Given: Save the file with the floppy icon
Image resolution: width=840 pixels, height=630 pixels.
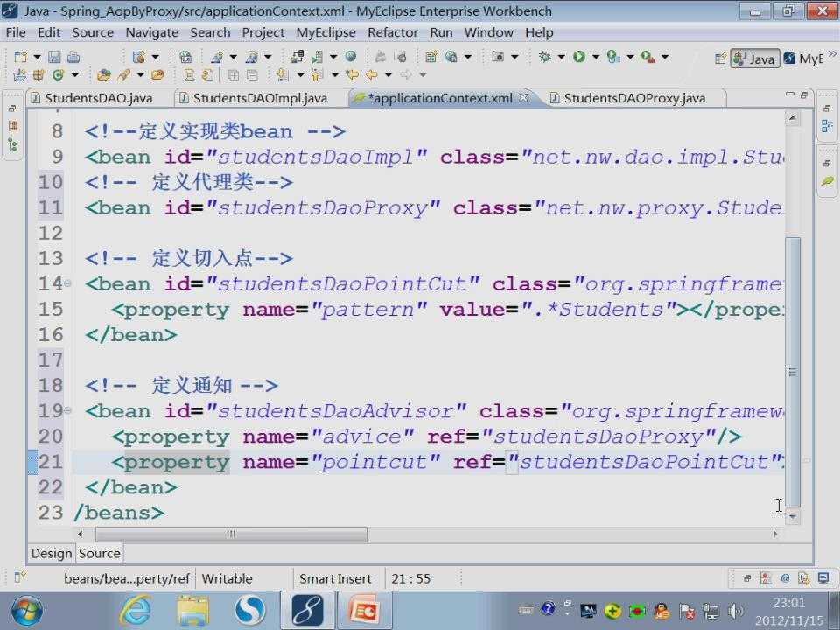Looking at the screenshot, I should coord(54,57).
